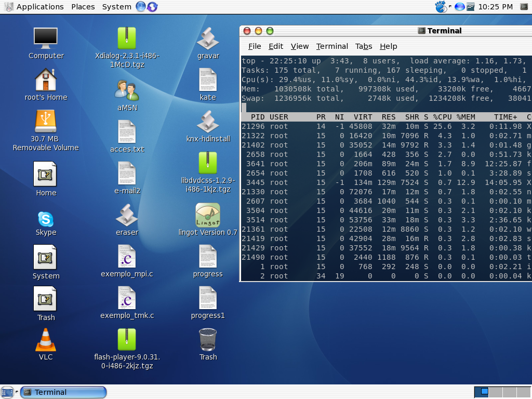Click the eraser launcher icon

pyautogui.click(x=127, y=215)
